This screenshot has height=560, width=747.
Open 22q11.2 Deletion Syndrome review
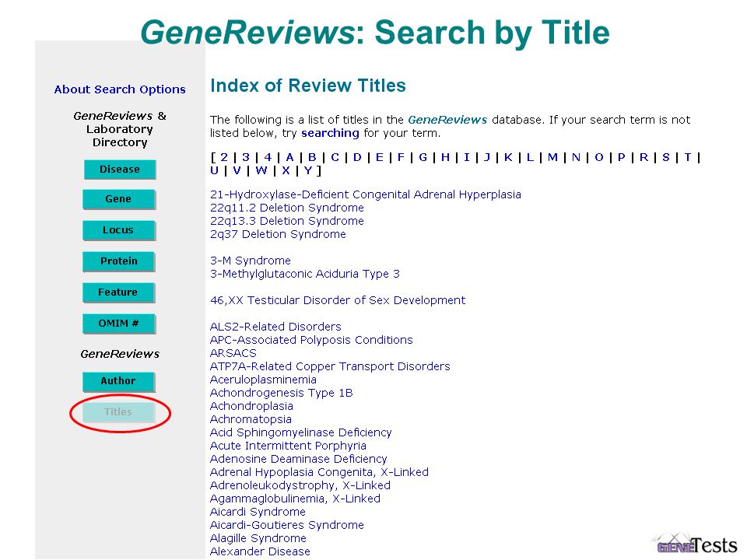(287, 208)
